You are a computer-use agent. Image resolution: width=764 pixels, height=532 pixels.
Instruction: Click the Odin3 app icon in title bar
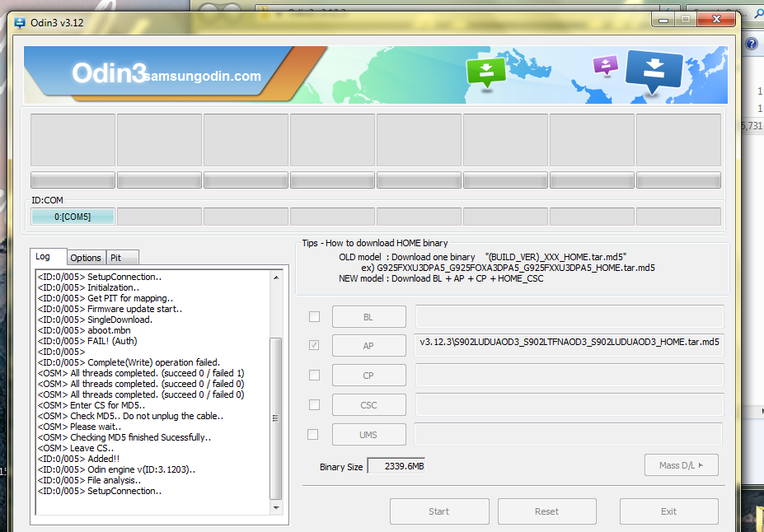[20, 23]
